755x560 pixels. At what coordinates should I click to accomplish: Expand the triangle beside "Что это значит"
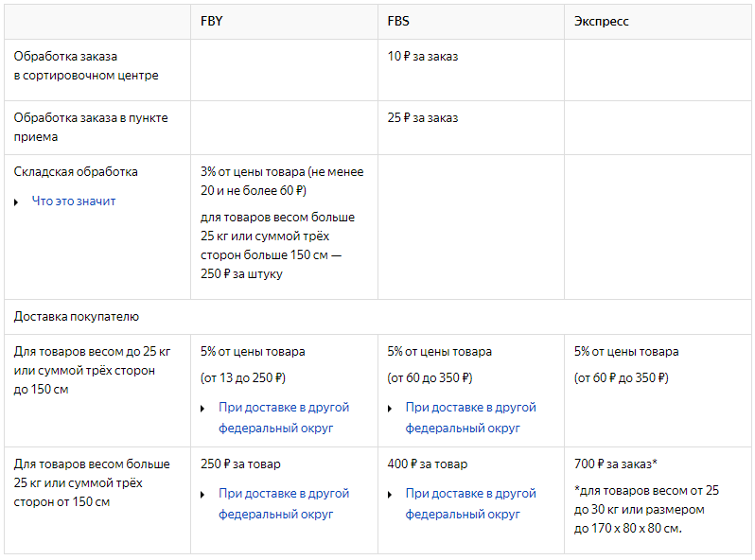(x=16, y=202)
